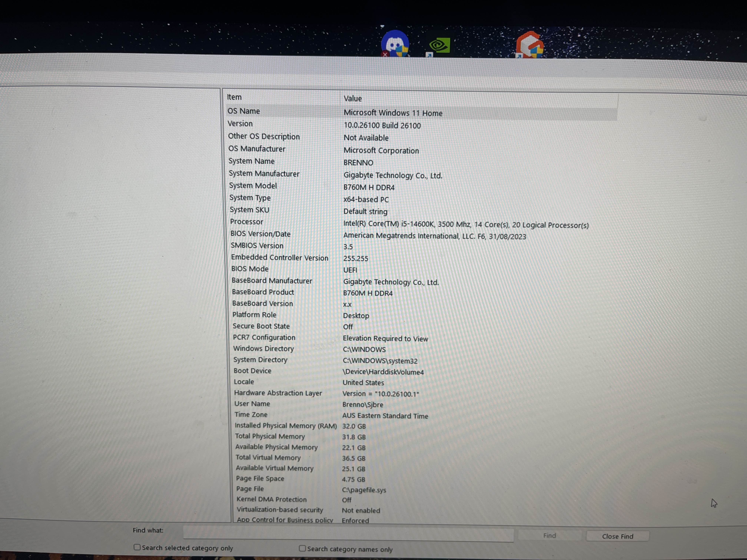
Task: Click the Find button
Action: click(550, 536)
